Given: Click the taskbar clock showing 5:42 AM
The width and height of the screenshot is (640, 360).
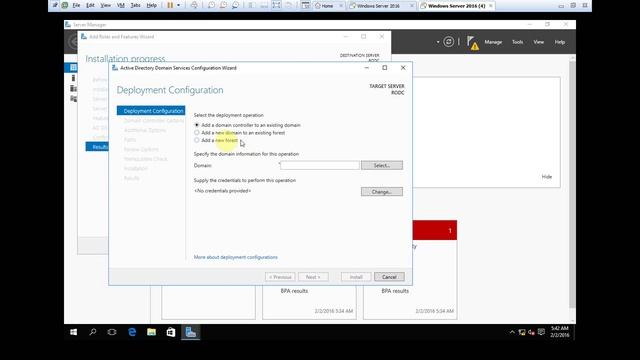Looking at the screenshot, I should 559,331.
